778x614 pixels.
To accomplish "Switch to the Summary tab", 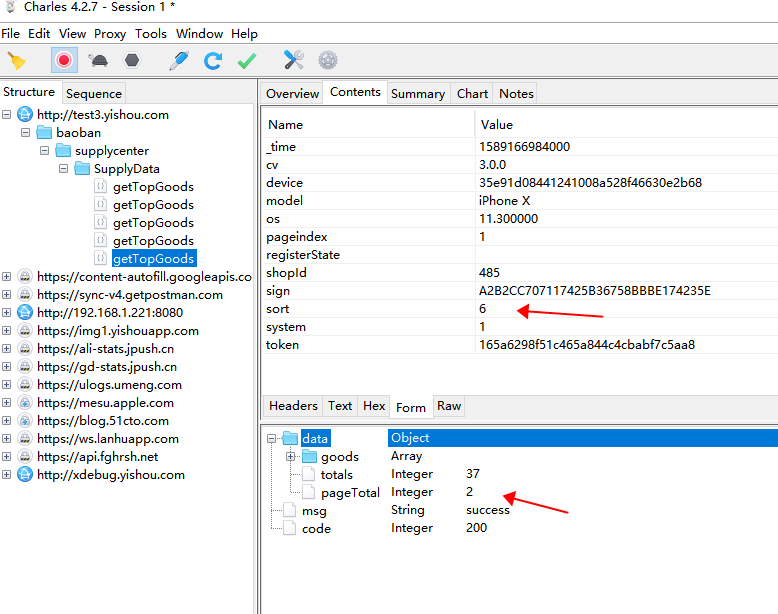I will pyautogui.click(x=418, y=93).
